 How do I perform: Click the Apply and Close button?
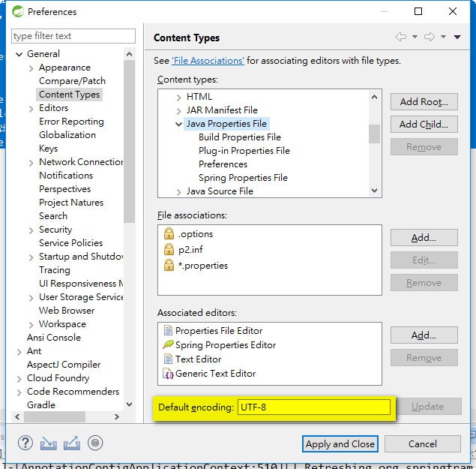click(340, 444)
